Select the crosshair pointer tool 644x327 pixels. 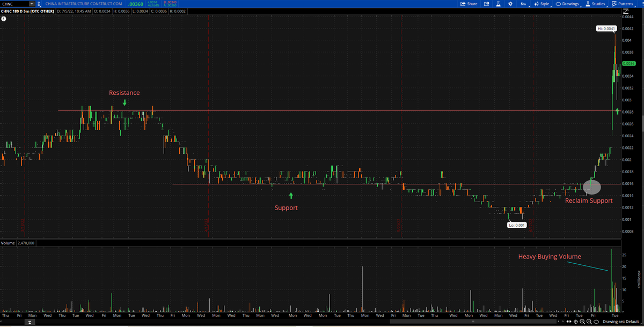tap(576, 322)
